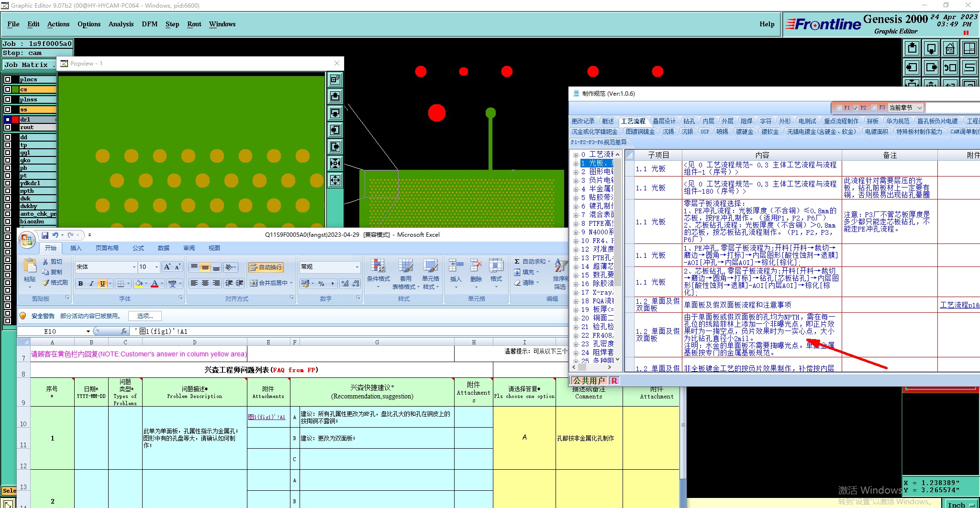Toggle the drl layer display box
Image resolution: width=980 pixels, height=508 pixels.
tap(7, 120)
